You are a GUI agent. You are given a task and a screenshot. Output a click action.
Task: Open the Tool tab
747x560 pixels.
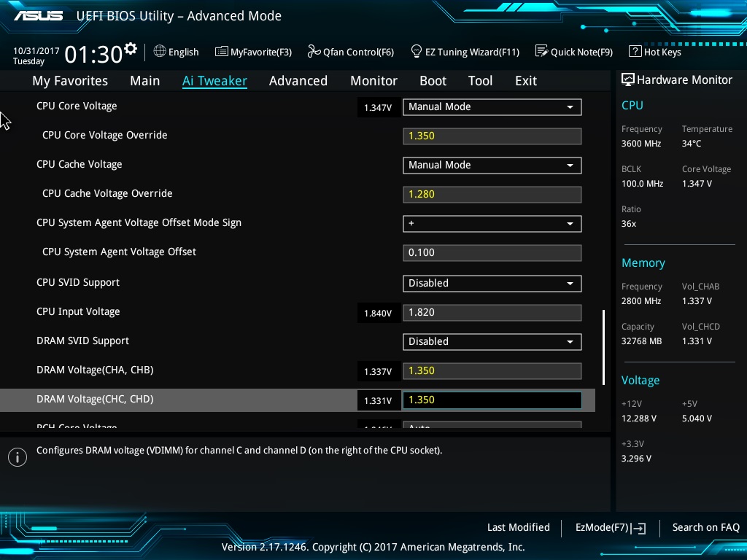480,81
